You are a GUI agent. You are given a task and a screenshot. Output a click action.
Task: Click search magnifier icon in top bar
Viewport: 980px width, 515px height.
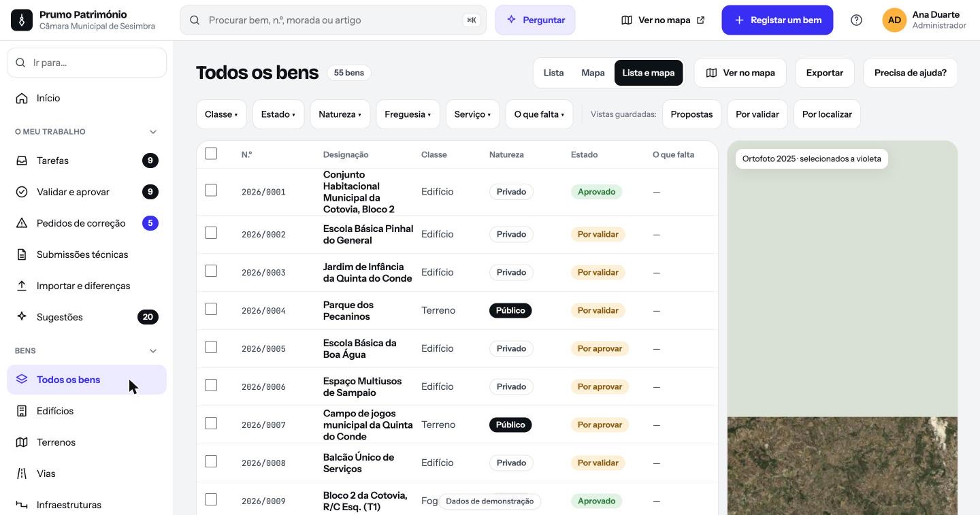pos(195,20)
